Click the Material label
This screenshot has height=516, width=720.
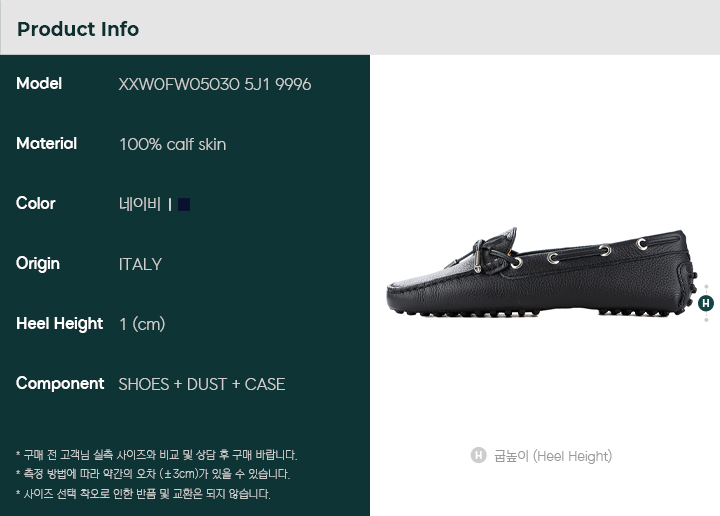click(46, 144)
